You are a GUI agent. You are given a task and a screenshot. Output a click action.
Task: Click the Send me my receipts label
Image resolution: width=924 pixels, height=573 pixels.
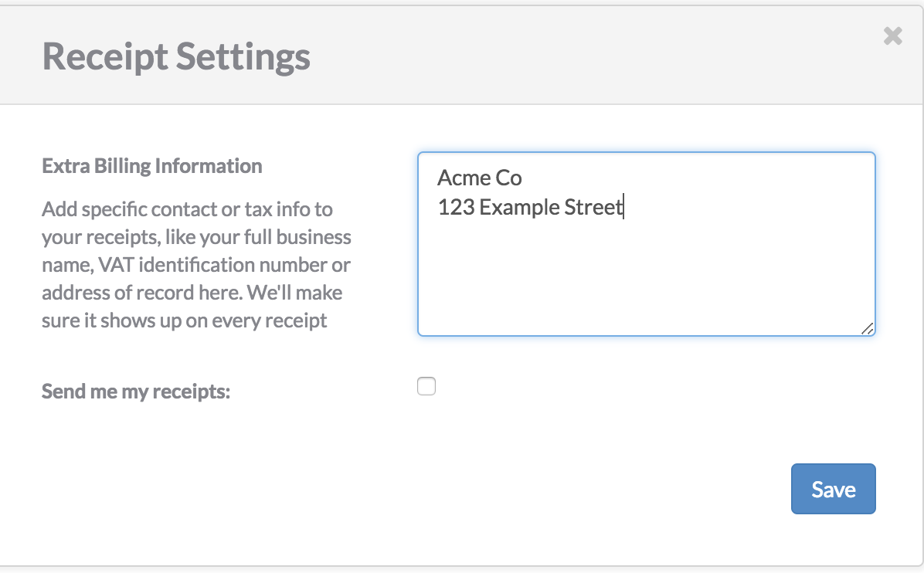pos(136,391)
